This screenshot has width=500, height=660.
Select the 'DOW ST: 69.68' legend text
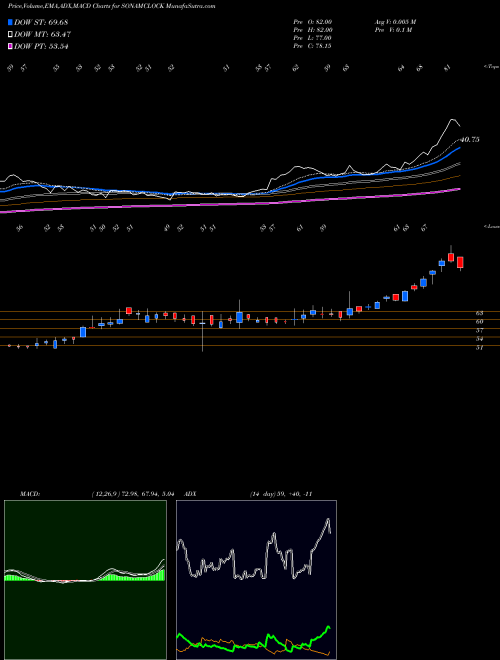(x=41, y=22)
